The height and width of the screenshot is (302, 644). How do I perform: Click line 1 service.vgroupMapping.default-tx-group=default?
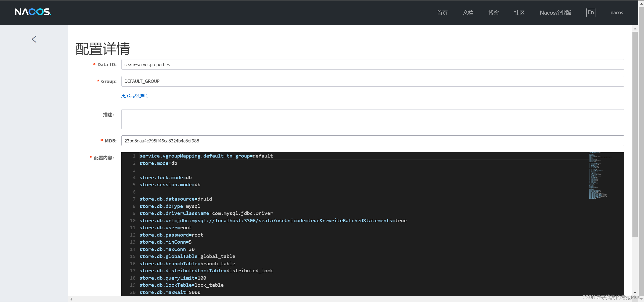(206, 156)
